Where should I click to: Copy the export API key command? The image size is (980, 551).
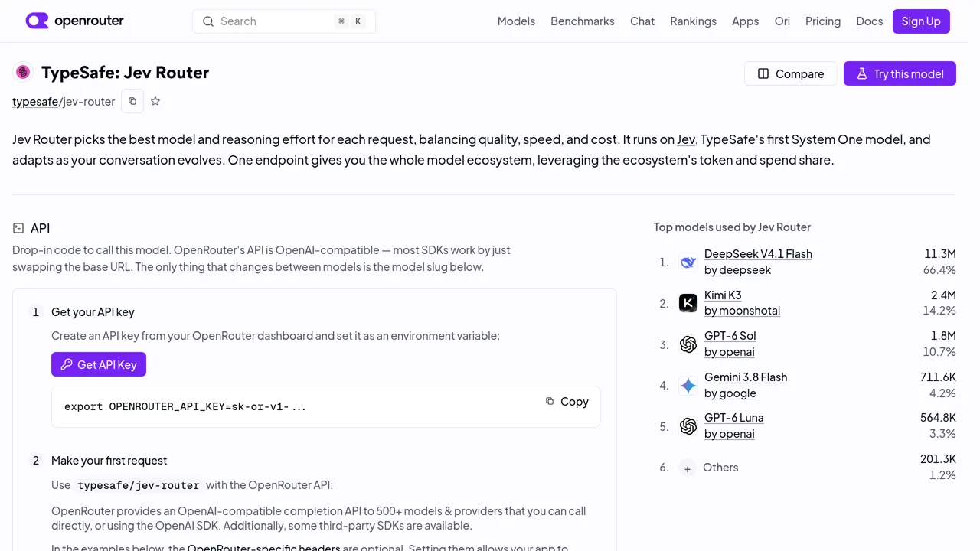[567, 401]
